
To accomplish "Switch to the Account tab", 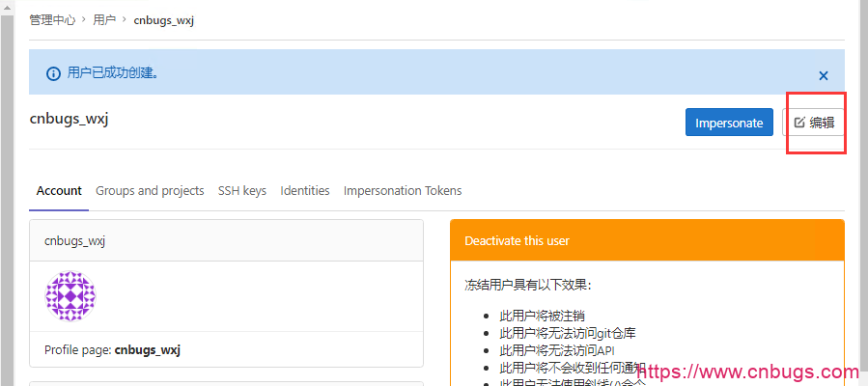I will click(x=59, y=191).
